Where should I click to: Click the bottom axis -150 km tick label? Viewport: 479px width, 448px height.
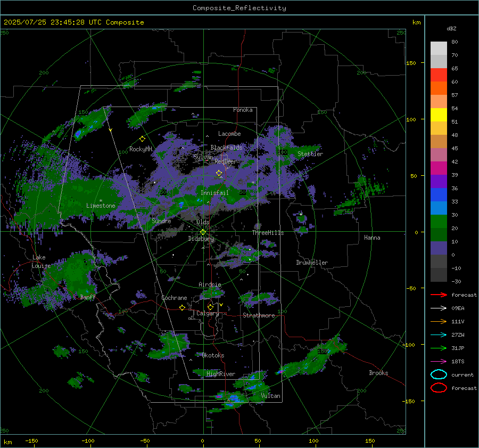click(31, 441)
